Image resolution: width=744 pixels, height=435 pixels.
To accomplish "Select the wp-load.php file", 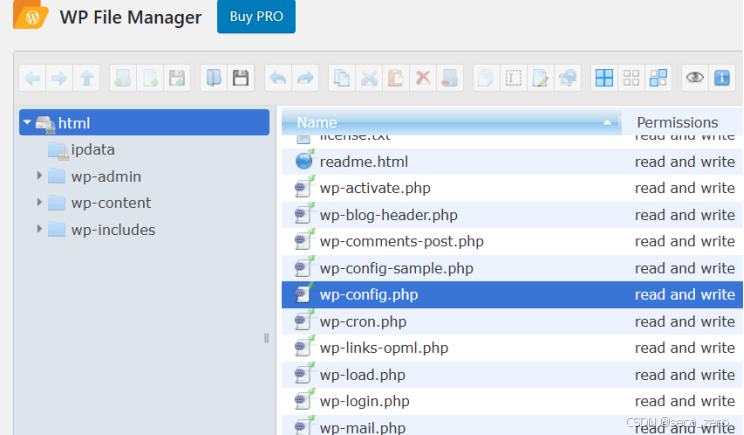I will [x=512, y=375].
